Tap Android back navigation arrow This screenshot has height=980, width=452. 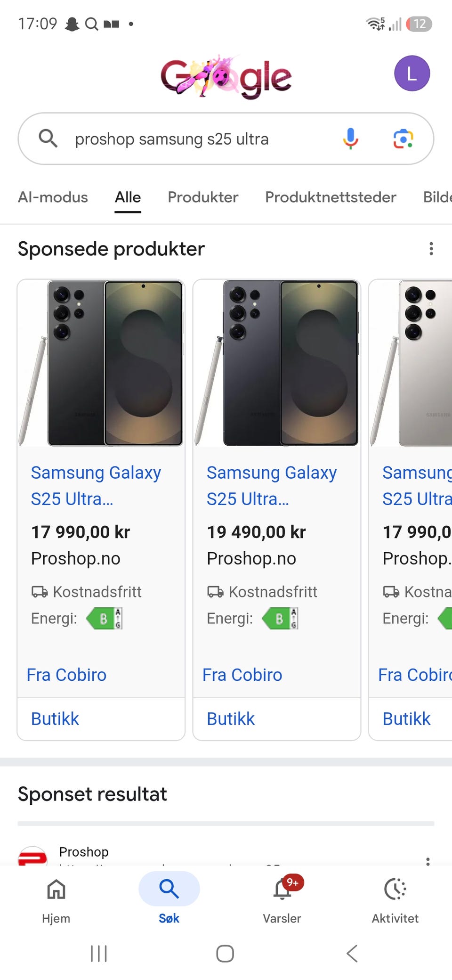352,953
